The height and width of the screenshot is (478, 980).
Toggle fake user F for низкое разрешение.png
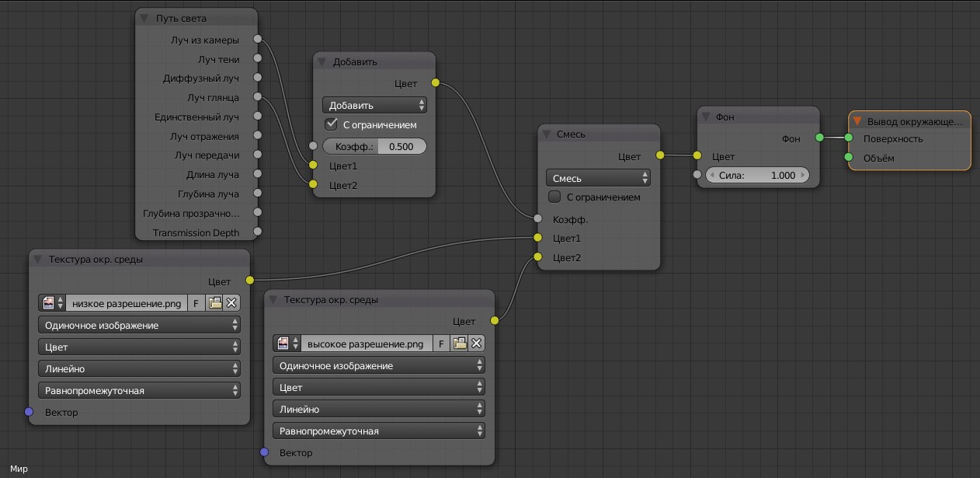click(196, 303)
